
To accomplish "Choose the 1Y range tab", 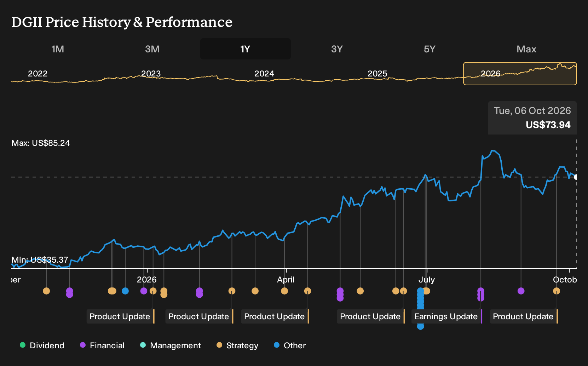I will click(245, 49).
